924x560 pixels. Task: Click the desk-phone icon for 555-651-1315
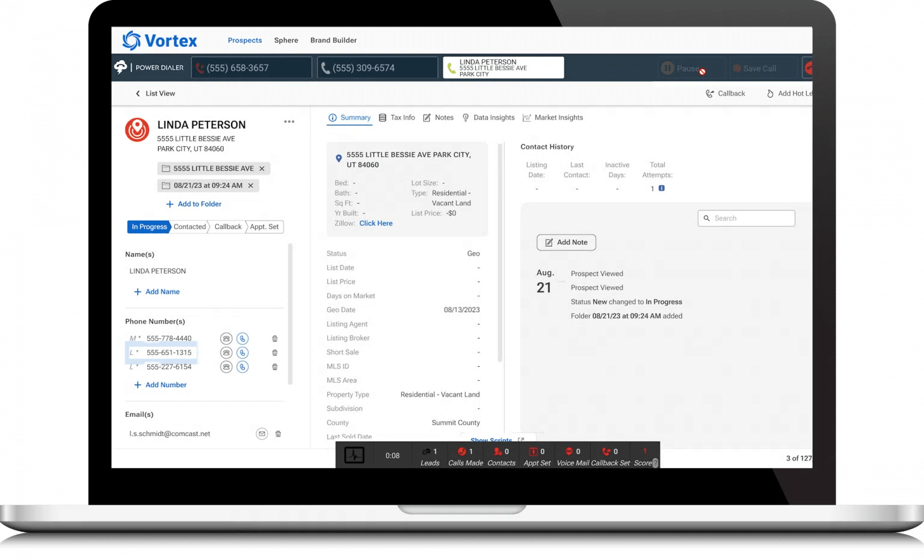226,352
